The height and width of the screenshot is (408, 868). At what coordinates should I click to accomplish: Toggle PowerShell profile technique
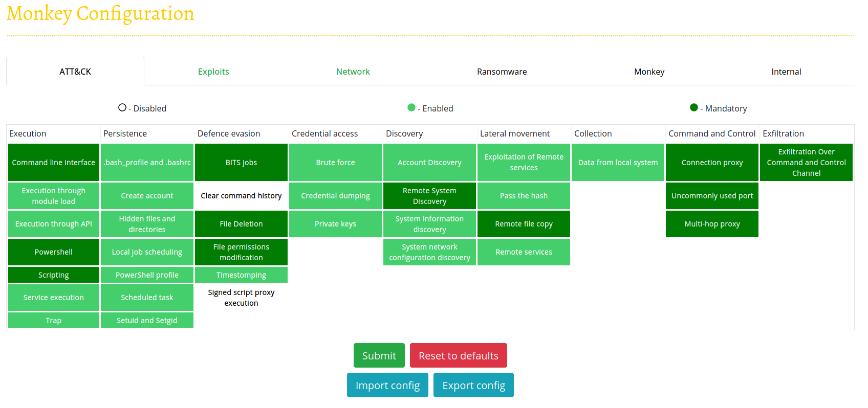[147, 275]
